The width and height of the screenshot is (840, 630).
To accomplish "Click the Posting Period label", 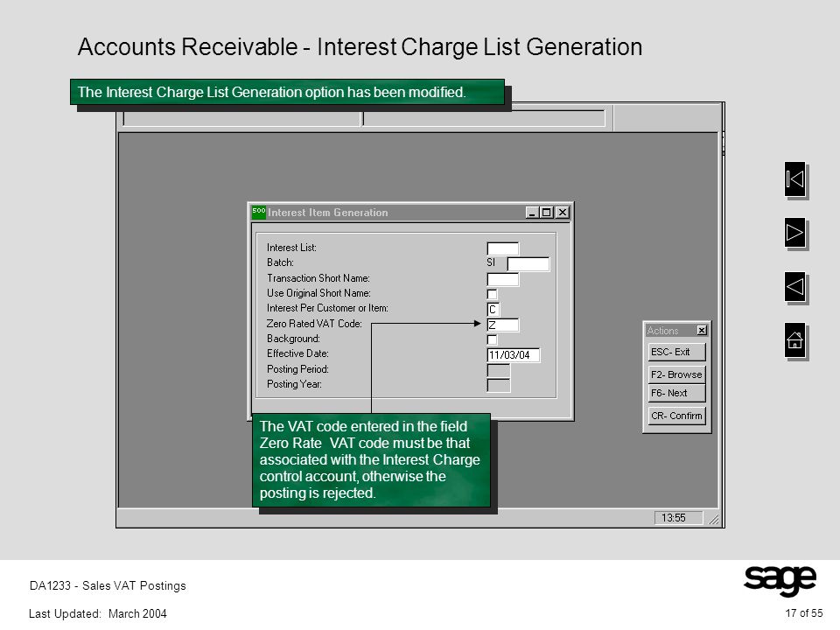I will point(297,369).
